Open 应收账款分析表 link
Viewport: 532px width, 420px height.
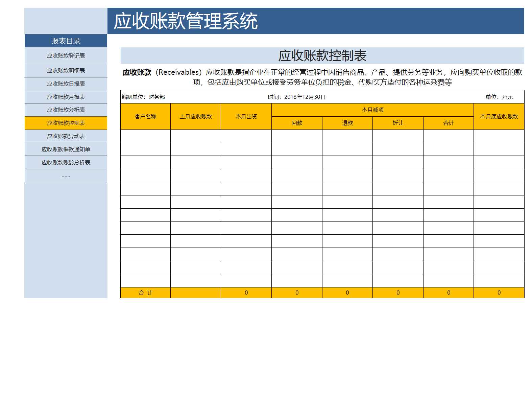point(66,110)
